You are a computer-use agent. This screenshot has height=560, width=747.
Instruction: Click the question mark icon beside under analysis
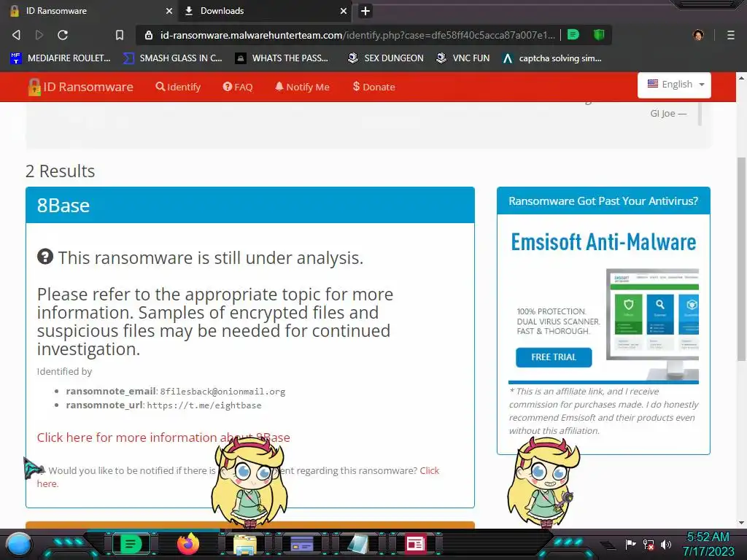pos(45,257)
